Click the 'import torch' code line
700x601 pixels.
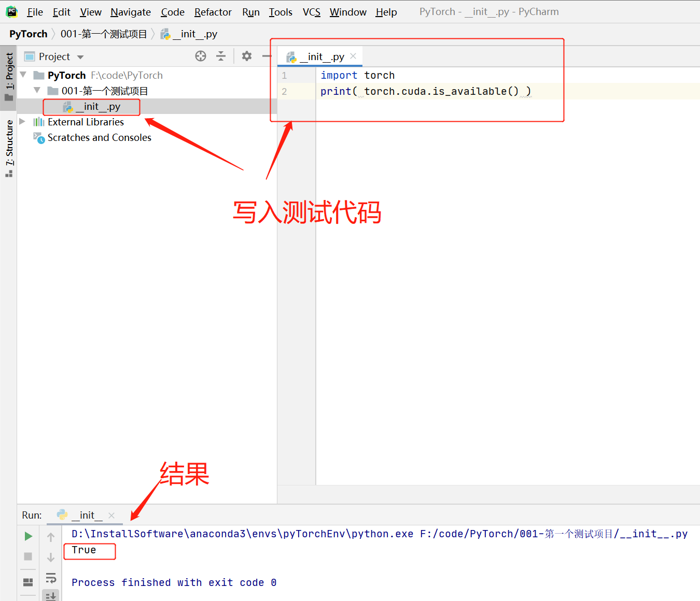(x=357, y=76)
